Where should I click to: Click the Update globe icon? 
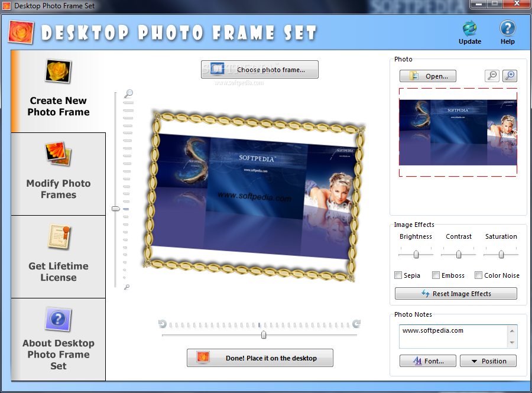click(x=470, y=28)
